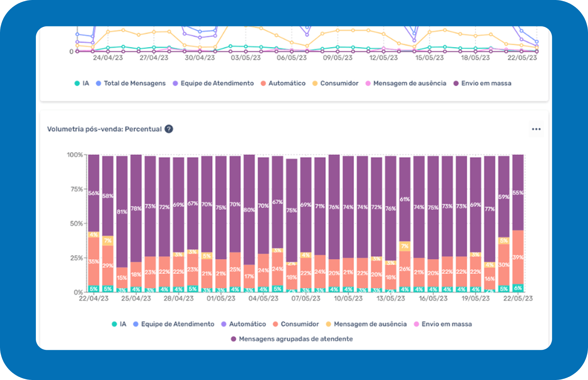Screen dimensions: 588x380
Task: Toggle IA series in the bar chart legend
Action: click(x=119, y=324)
